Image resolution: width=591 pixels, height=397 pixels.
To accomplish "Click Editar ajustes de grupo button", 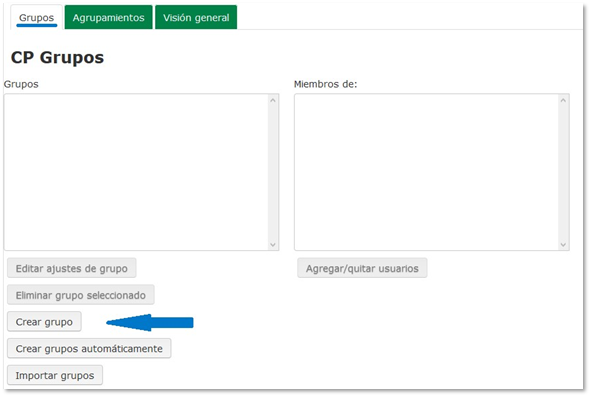I will coord(72,268).
